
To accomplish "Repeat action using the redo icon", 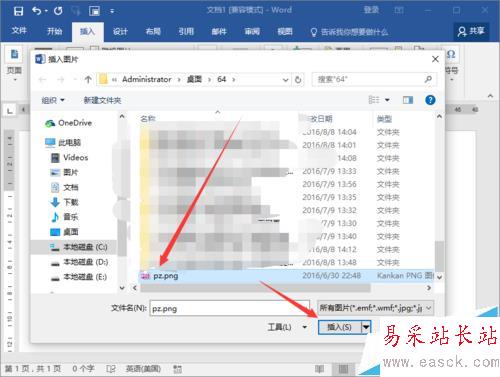I will pyautogui.click(x=58, y=11).
